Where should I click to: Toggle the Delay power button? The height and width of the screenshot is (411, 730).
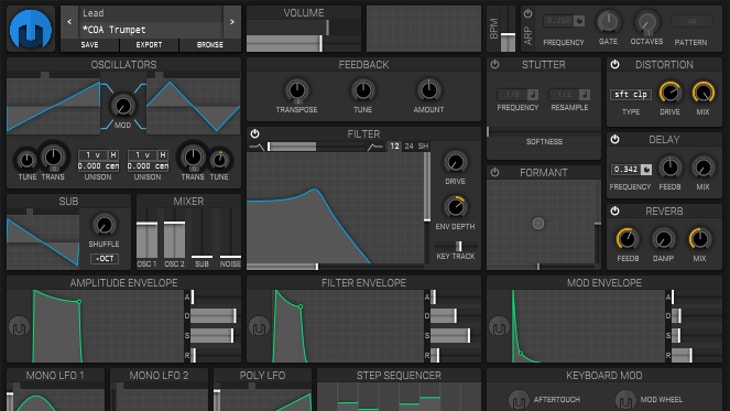pyautogui.click(x=615, y=139)
